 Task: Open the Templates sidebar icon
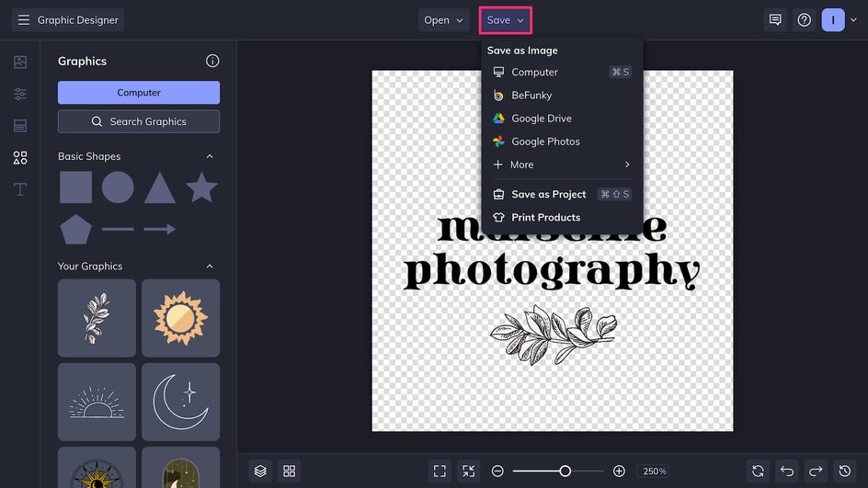20,126
